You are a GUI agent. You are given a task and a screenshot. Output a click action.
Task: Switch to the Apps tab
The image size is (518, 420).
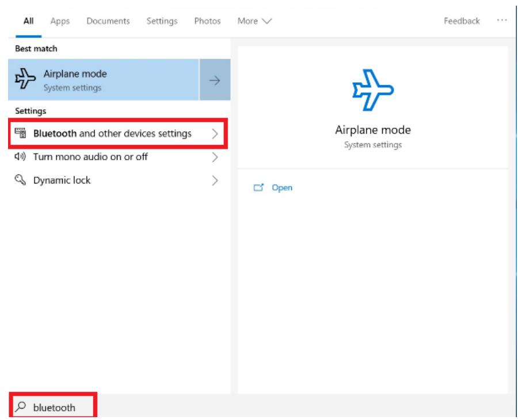(60, 21)
